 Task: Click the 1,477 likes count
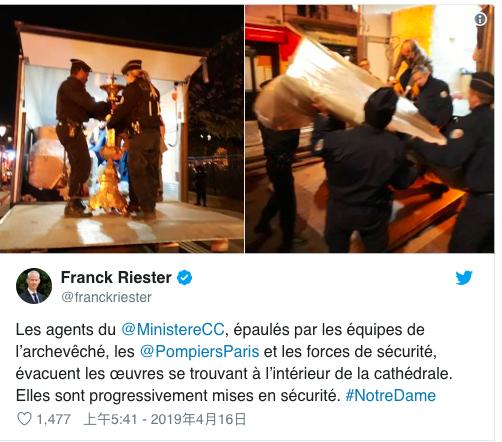53,419
